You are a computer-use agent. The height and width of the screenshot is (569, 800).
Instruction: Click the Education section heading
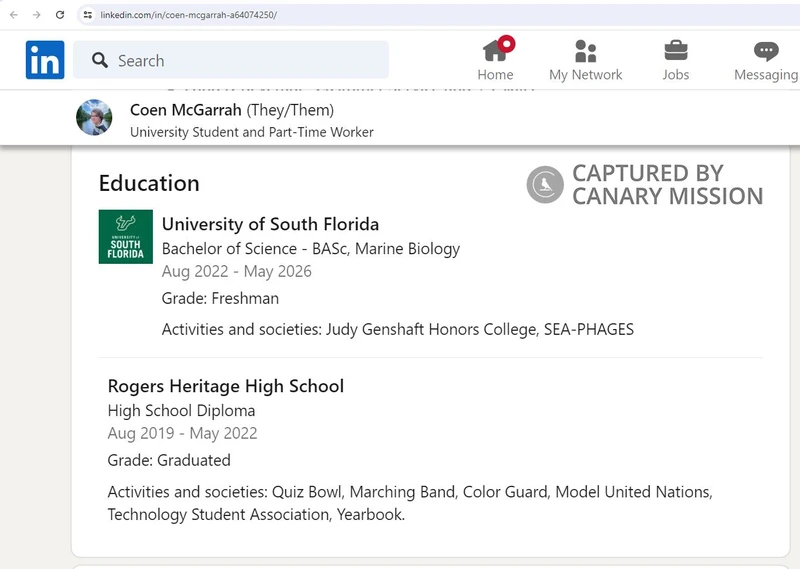pyautogui.click(x=149, y=183)
